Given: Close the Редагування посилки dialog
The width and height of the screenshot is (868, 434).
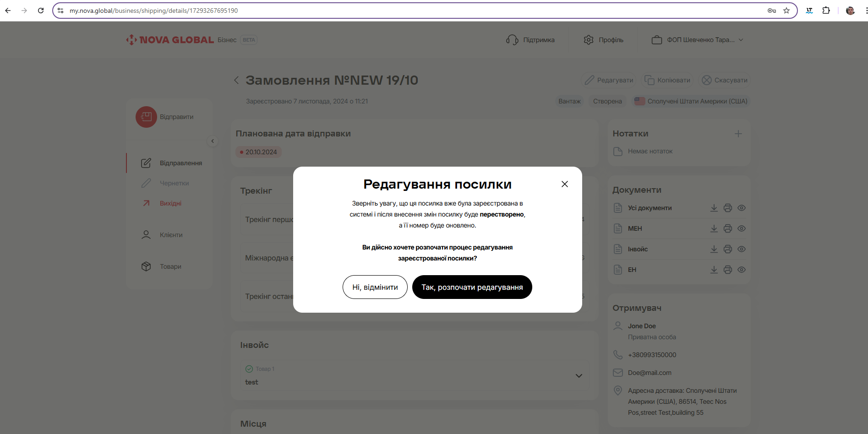Looking at the screenshot, I should (x=564, y=184).
